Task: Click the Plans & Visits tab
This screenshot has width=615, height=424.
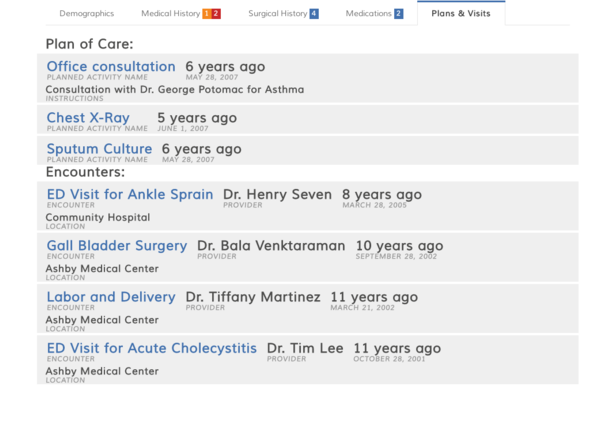Action: pyautogui.click(x=461, y=13)
